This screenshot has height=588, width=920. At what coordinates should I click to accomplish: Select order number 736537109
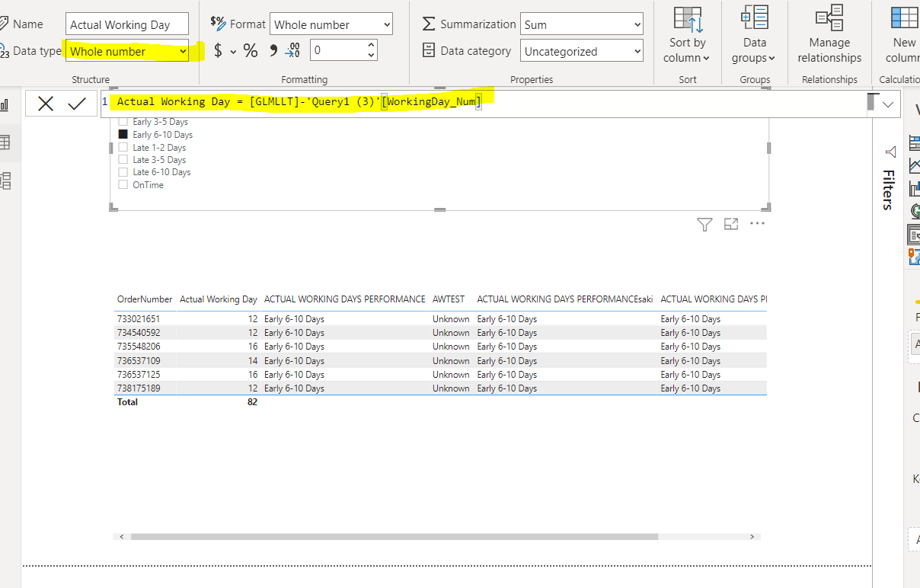coord(139,361)
